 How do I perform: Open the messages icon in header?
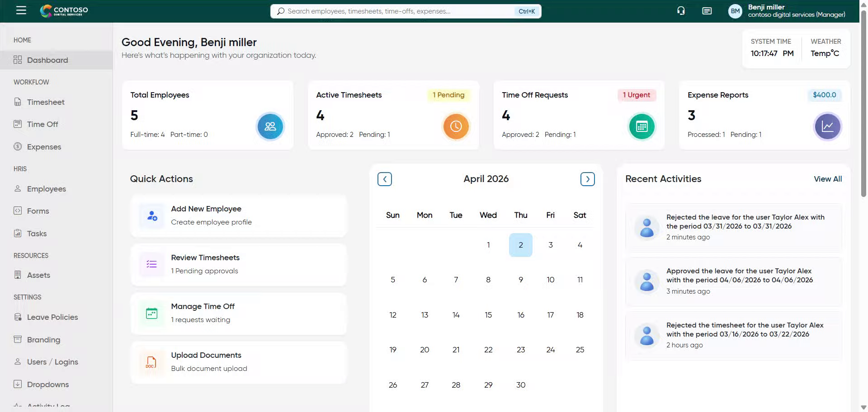click(707, 11)
